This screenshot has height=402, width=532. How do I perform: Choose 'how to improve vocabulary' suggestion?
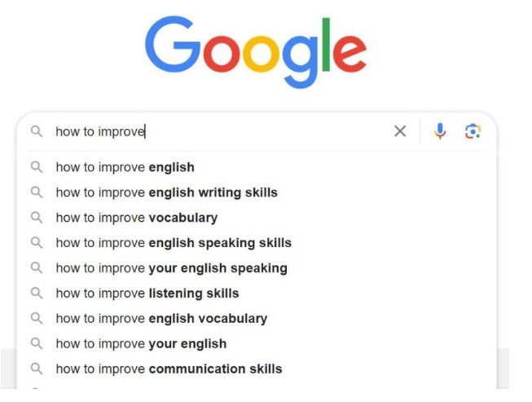coord(257,217)
